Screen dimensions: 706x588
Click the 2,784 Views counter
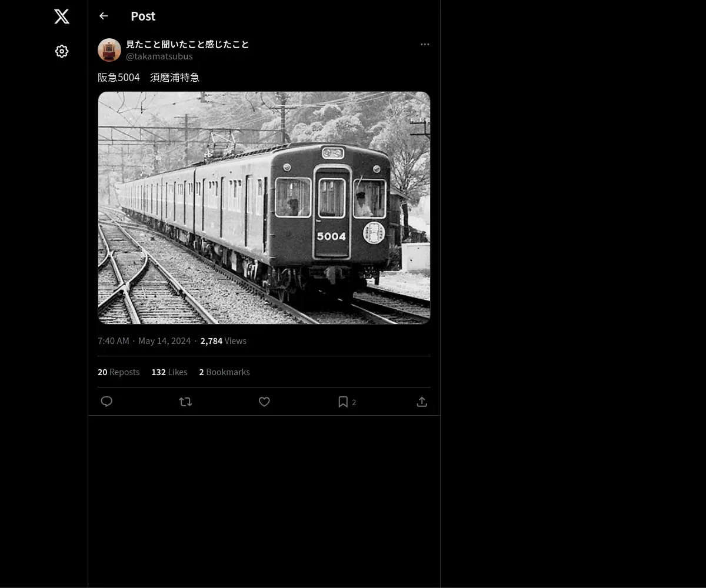(224, 341)
